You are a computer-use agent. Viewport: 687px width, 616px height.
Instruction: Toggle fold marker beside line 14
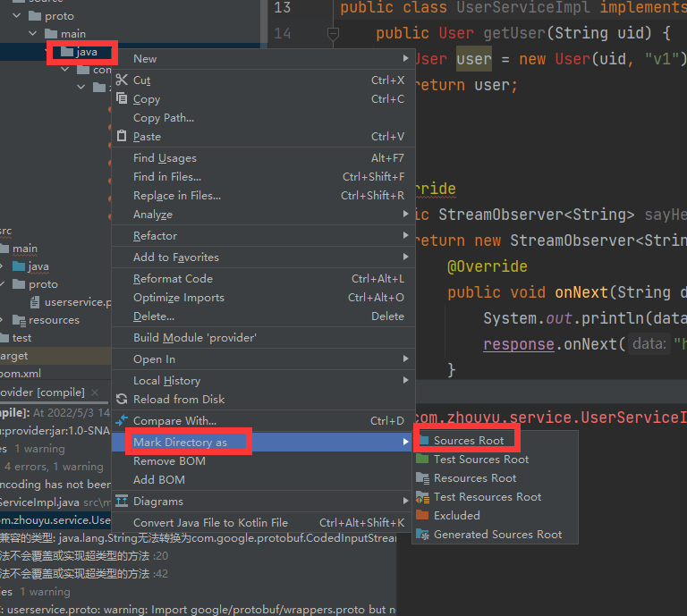click(x=333, y=34)
